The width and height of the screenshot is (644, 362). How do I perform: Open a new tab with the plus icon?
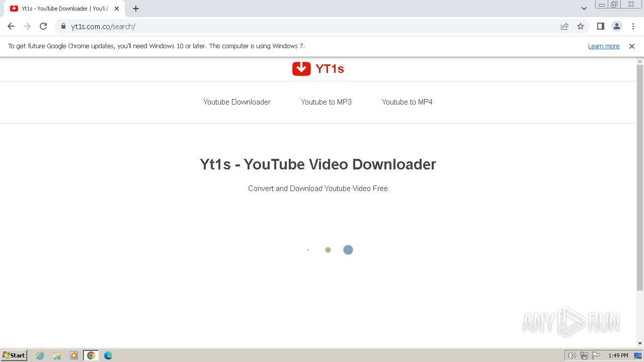coord(136,9)
